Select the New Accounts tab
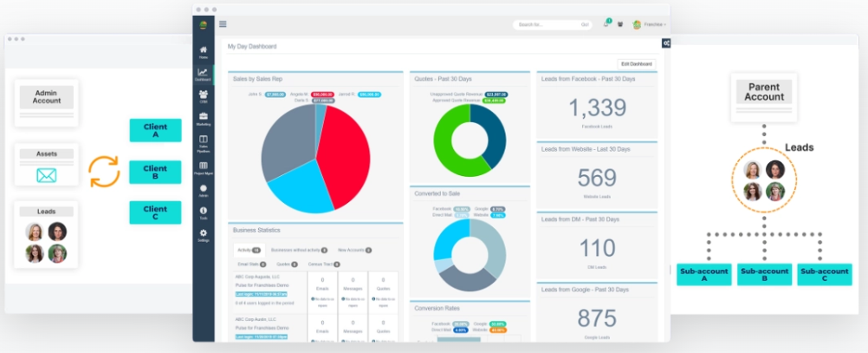 (354, 251)
